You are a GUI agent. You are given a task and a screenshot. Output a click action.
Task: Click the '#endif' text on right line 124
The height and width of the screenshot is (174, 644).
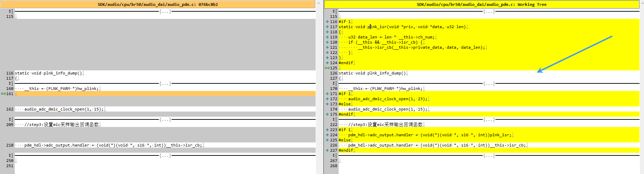coord(346,63)
